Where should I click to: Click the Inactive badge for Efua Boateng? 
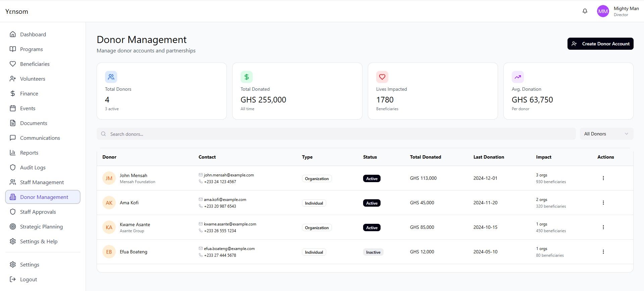(373, 252)
